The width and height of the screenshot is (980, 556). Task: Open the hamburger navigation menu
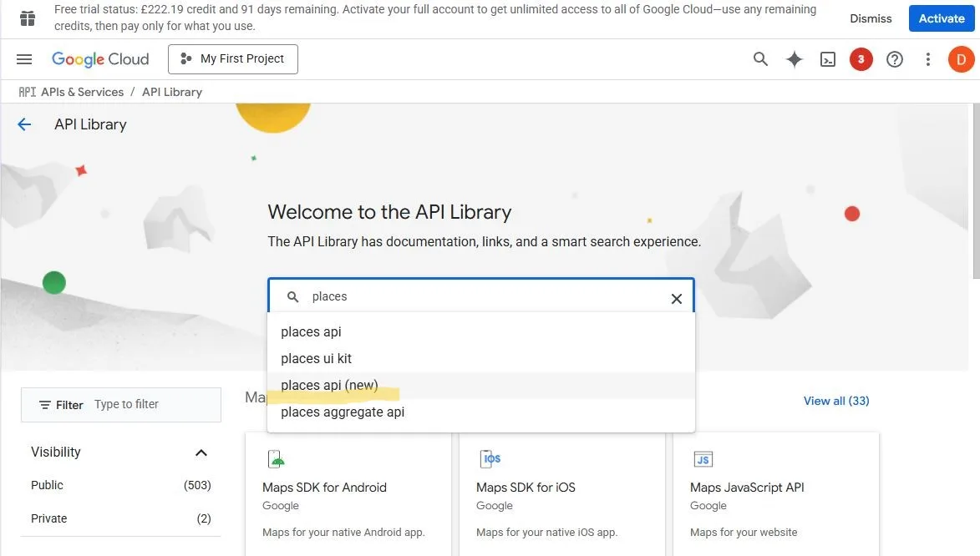(24, 59)
